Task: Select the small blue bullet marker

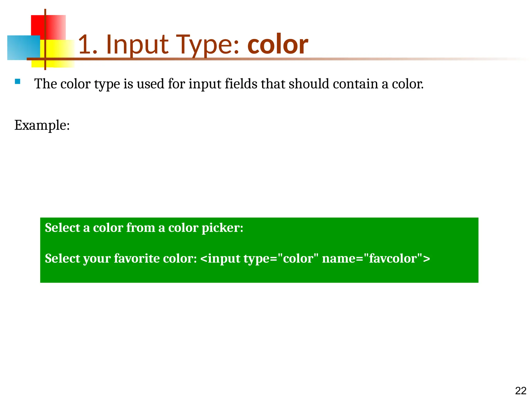Action: tap(17, 82)
